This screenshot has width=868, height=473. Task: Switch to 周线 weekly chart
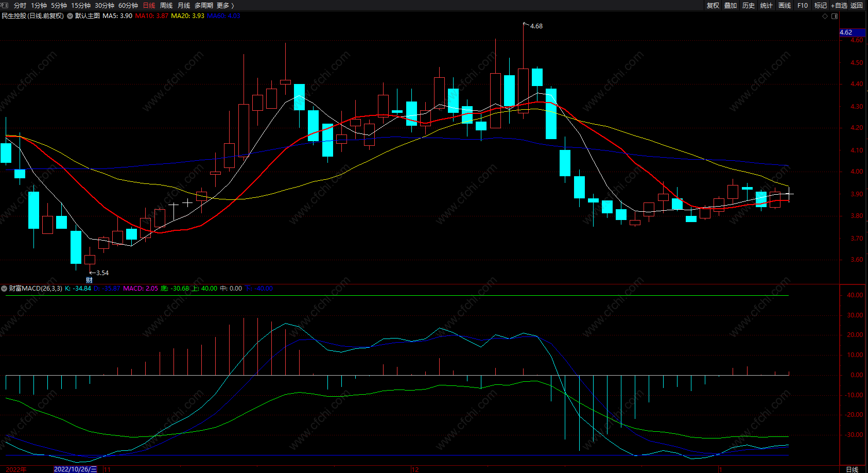pyautogui.click(x=166, y=6)
